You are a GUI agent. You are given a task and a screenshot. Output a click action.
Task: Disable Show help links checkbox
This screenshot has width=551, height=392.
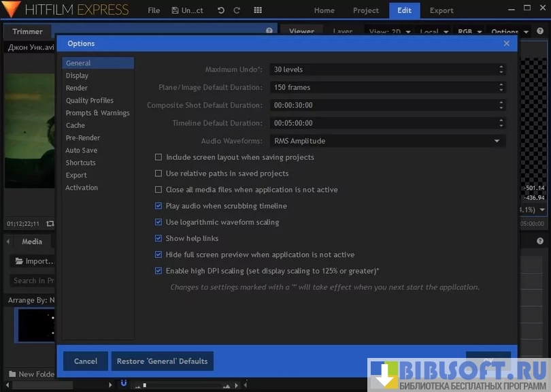[x=158, y=239]
